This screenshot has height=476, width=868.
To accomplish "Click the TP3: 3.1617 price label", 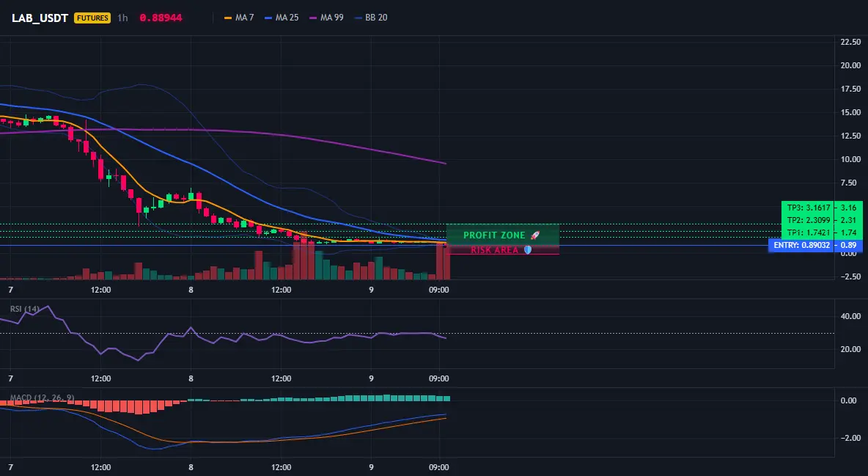I will [x=809, y=208].
